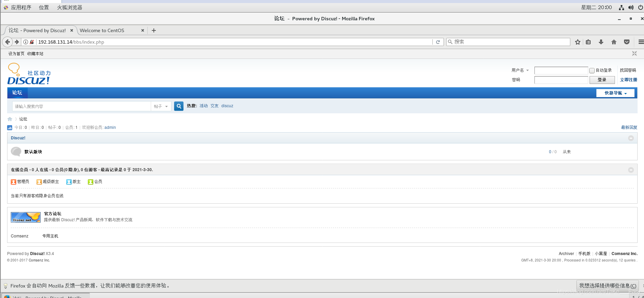Open a new tab with plus button
The height and width of the screenshot is (298, 644).
pyautogui.click(x=154, y=30)
